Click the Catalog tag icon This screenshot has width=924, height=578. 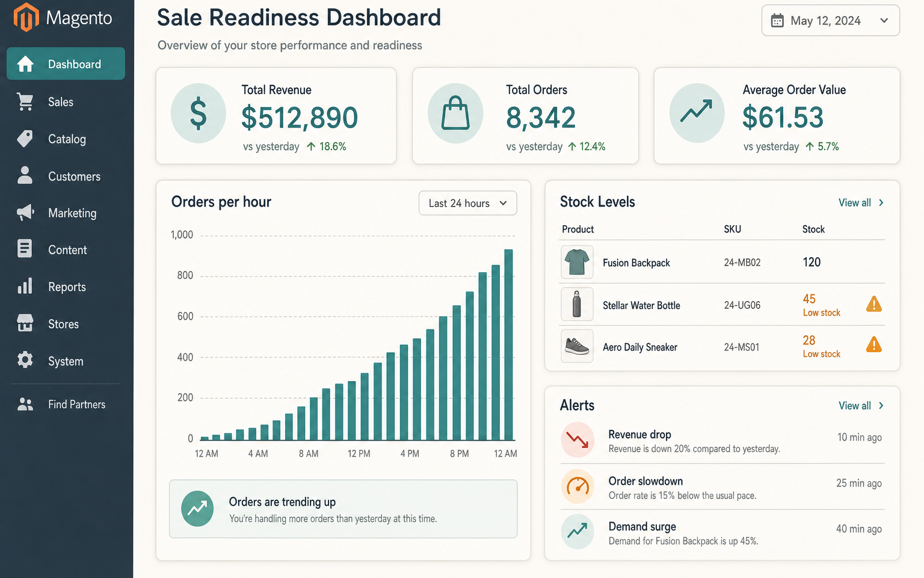[25, 138]
